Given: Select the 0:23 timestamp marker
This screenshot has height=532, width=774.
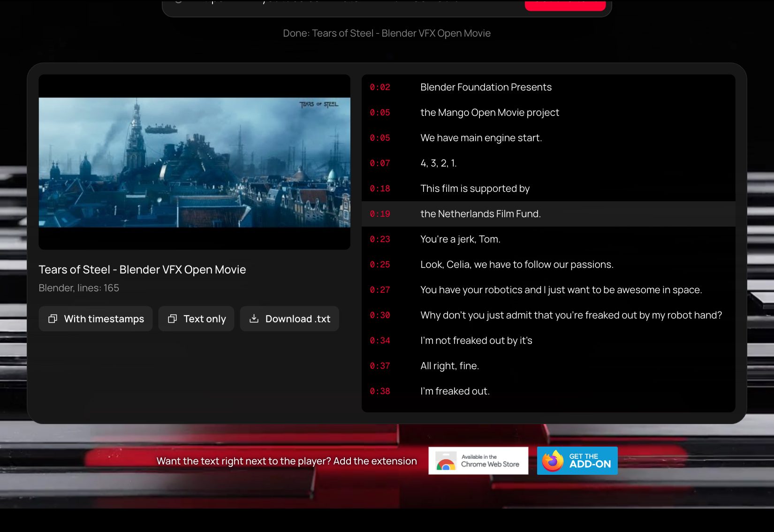Looking at the screenshot, I should (x=380, y=239).
